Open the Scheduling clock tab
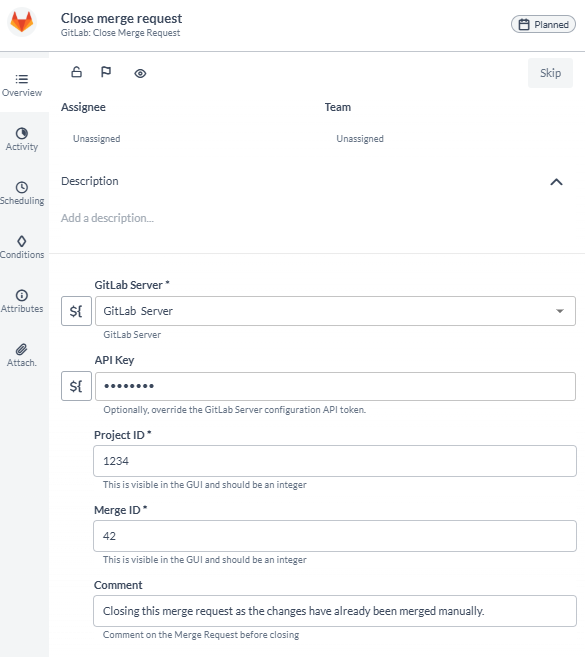The width and height of the screenshot is (585, 657). coord(22,193)
